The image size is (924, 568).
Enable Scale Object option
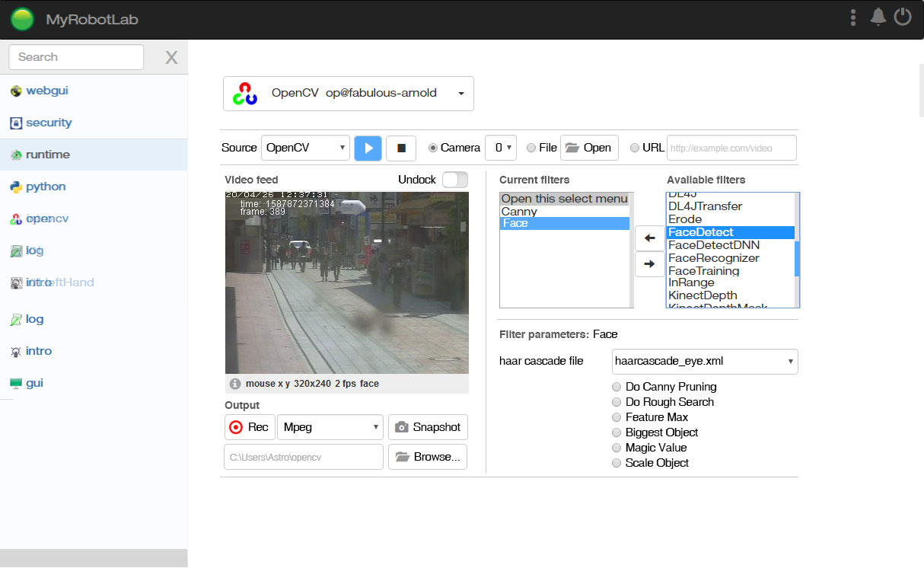pos(617,463)
